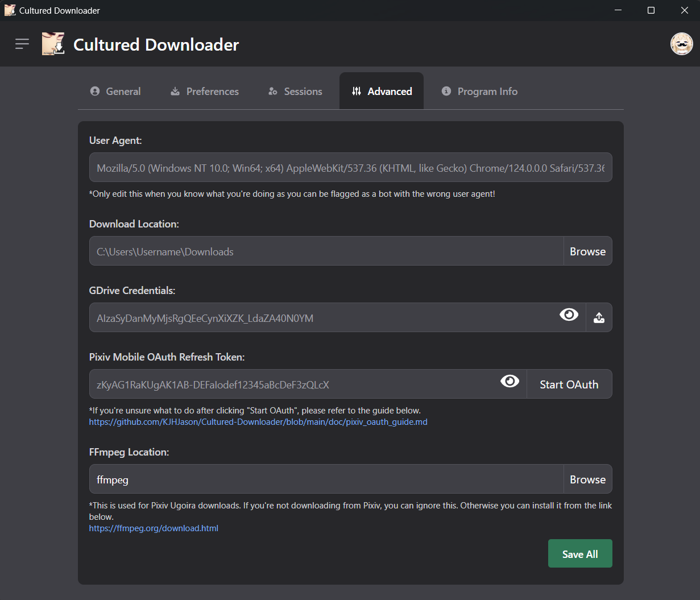Image resolution: width=700 pixels, height=600 pixels.
Task: Click the "User Agent:" label
Action: [x=115, y=140]
